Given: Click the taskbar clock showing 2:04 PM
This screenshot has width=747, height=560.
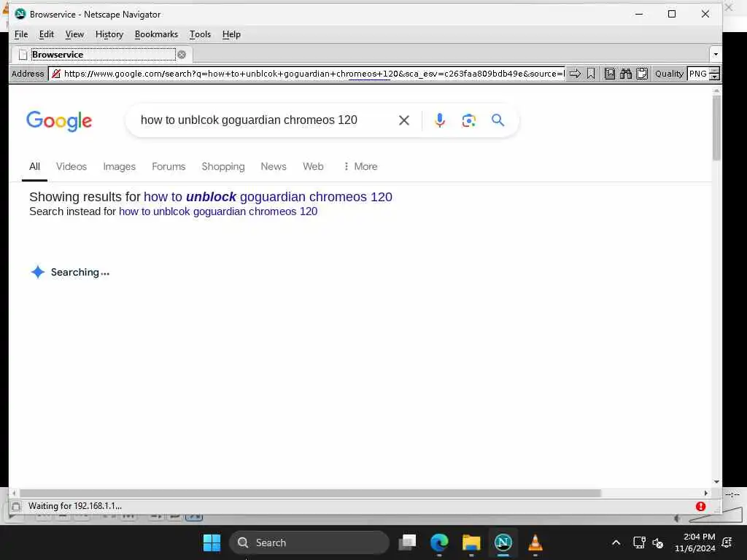Looking at the screenshot, I should coord(694,542).
